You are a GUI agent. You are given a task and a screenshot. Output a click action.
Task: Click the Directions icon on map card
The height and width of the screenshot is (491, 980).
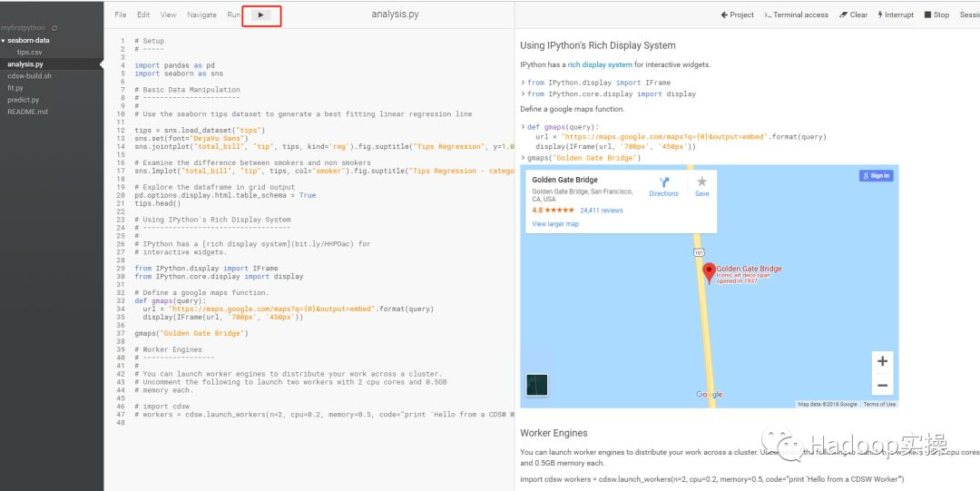click(663, 182)
